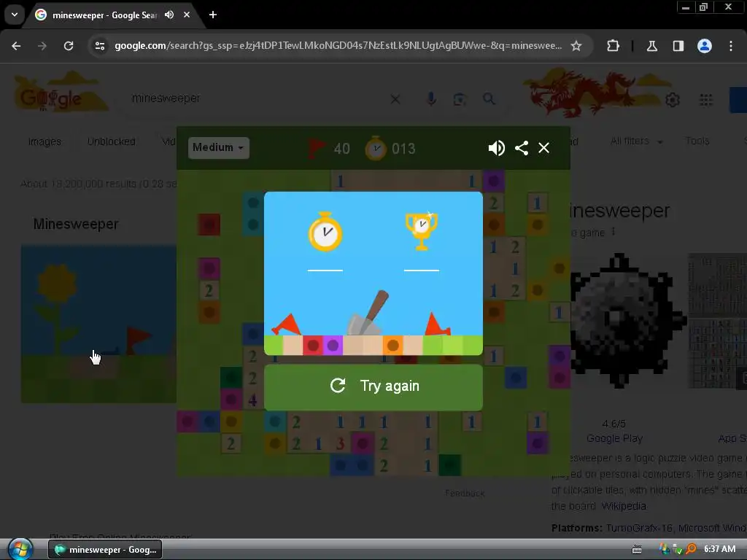Screen dimensions: 747x560
Task: Expand the All filters dropdown
Action: tap(636, 141)
